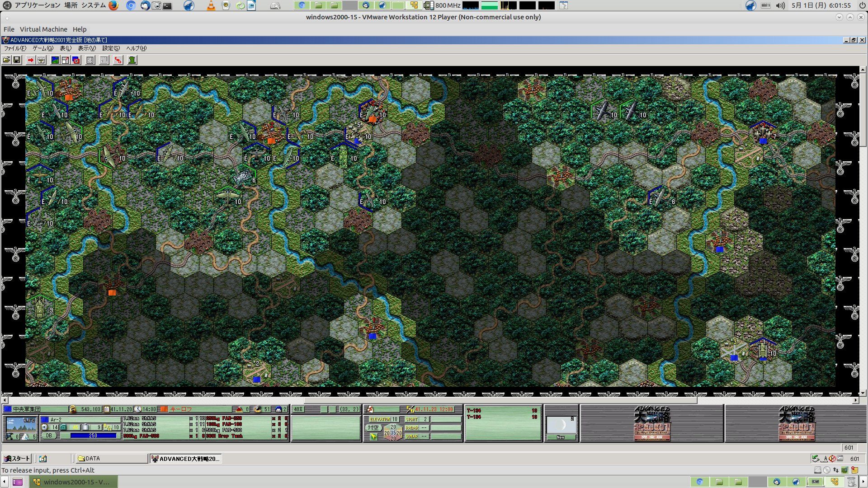The image size is (868, 488).
Task: Click the first T-134 list entry
Action: (x=502, y=411)
